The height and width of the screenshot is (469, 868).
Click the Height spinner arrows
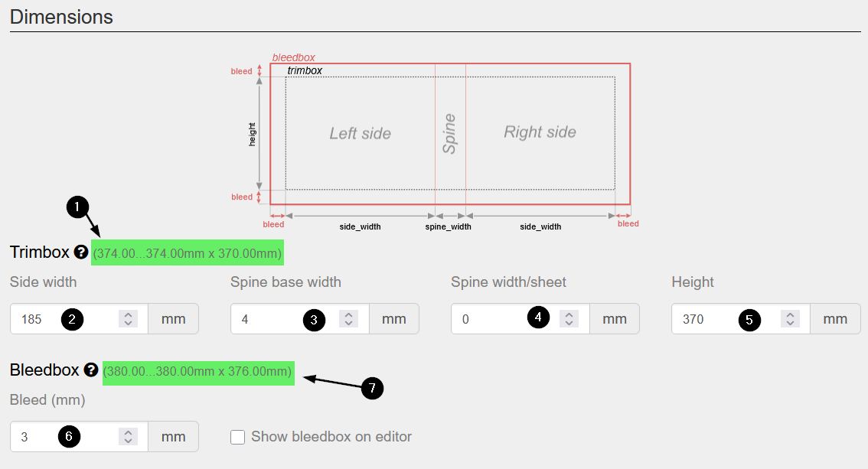point(791,319)
